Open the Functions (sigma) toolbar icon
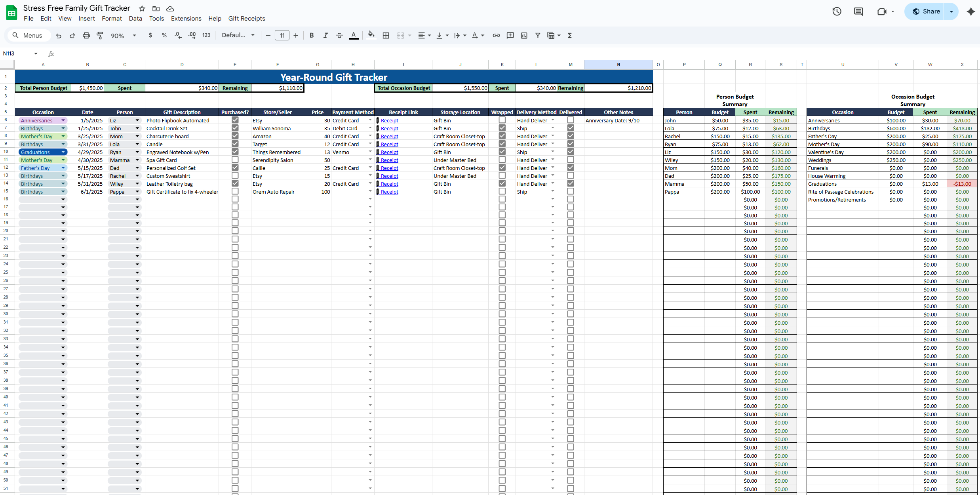 point(569,35)
